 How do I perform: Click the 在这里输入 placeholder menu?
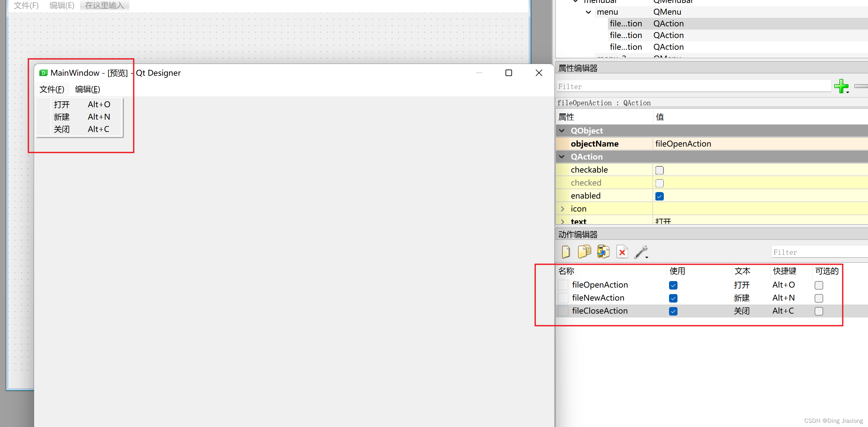[104, 6]
